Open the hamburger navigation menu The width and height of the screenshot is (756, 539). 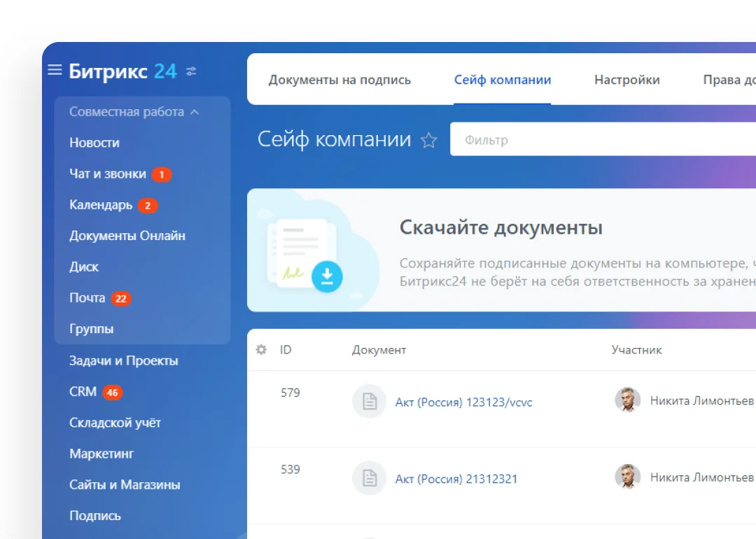(55, 69)
